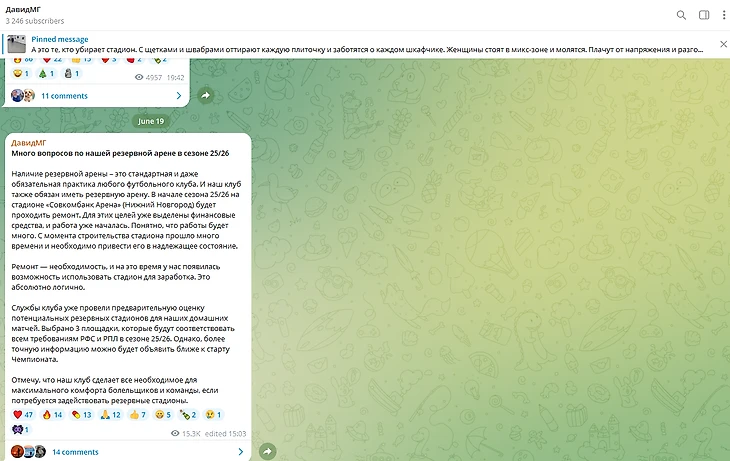Screen dimensions: 730x461
Task: Toggle fire reaction with count 14
Action: pyautogui.click(x=52, y=414)
